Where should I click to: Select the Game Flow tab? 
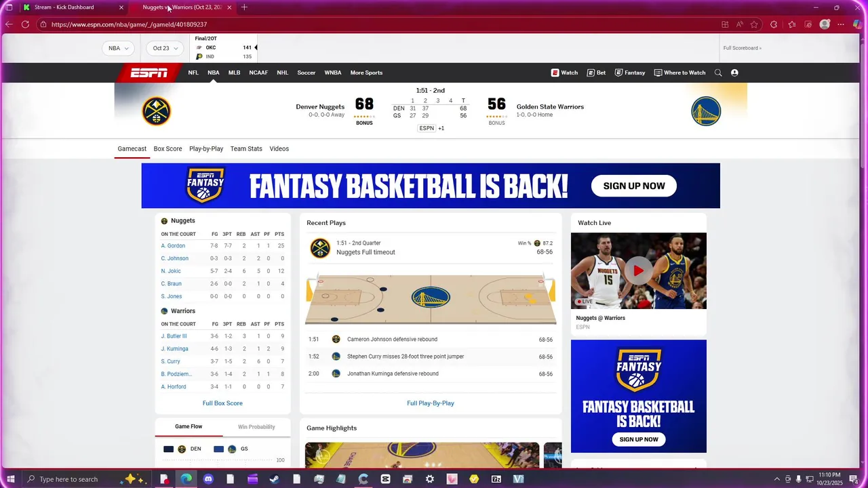point(189,427)
